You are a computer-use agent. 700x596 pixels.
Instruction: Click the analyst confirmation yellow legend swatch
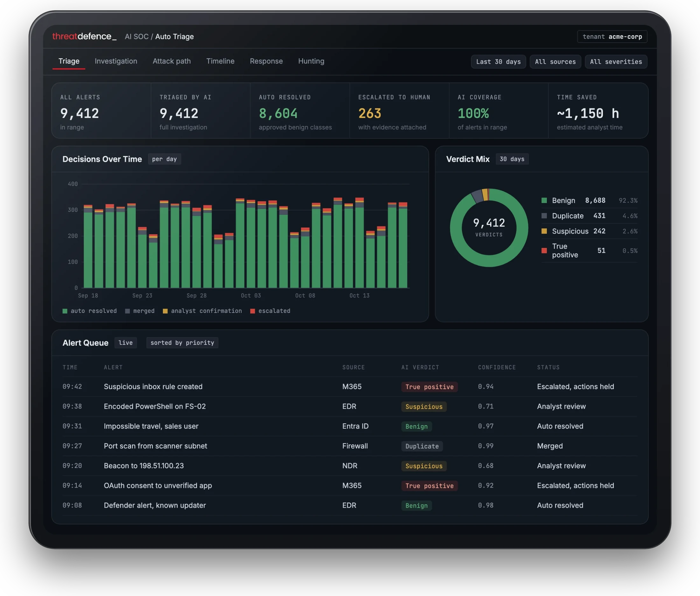(165, 311)
